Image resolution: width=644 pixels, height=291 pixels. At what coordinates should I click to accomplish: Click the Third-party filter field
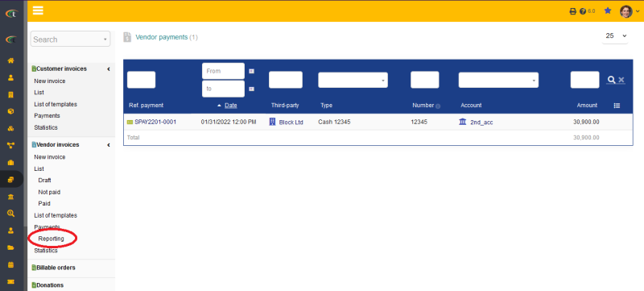click(286, 80)
